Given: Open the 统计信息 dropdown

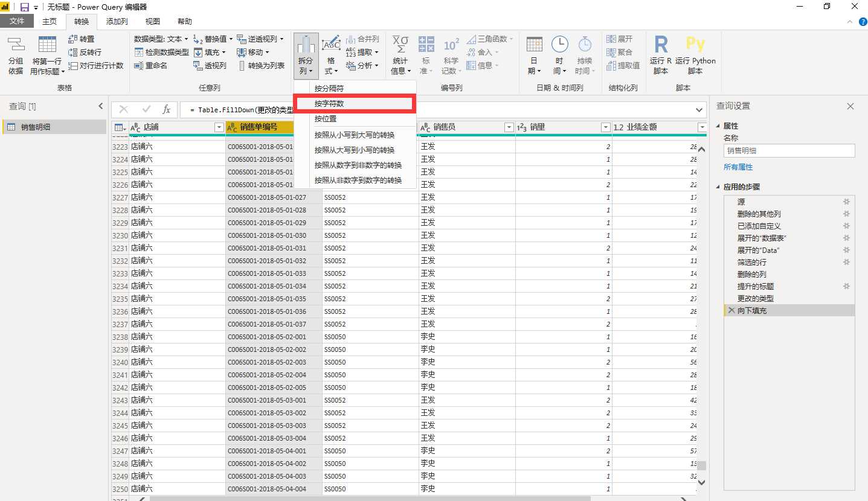Looking at the screenshot, I should (400, 56).
